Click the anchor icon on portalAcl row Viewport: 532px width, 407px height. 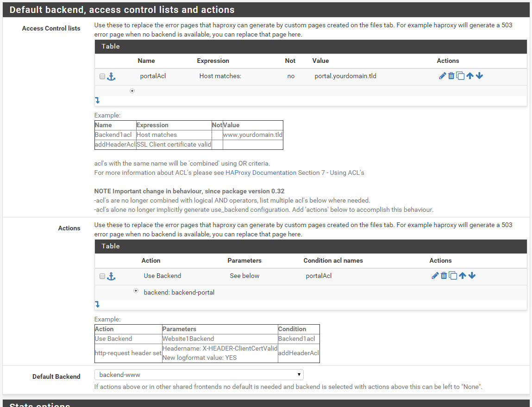111,77
